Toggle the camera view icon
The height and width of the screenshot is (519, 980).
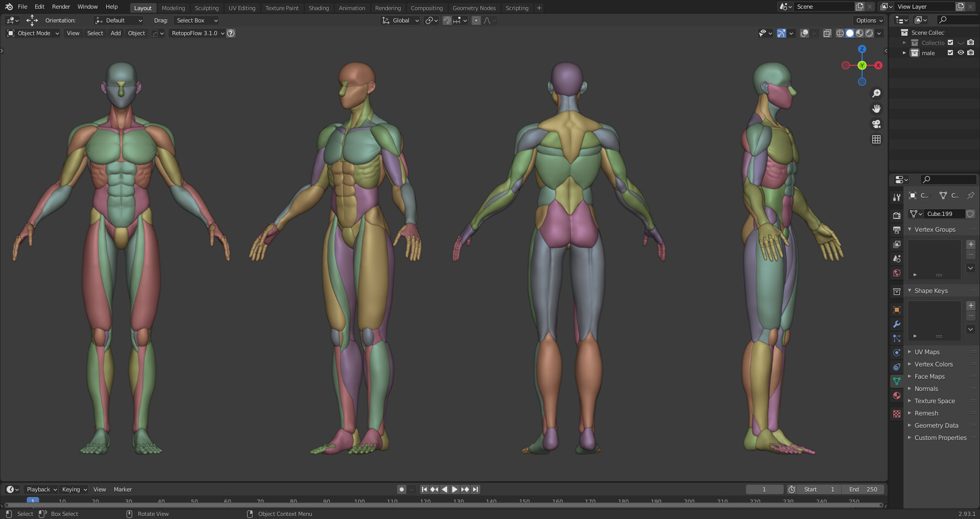pyautogui.click(x=876, y=124)
